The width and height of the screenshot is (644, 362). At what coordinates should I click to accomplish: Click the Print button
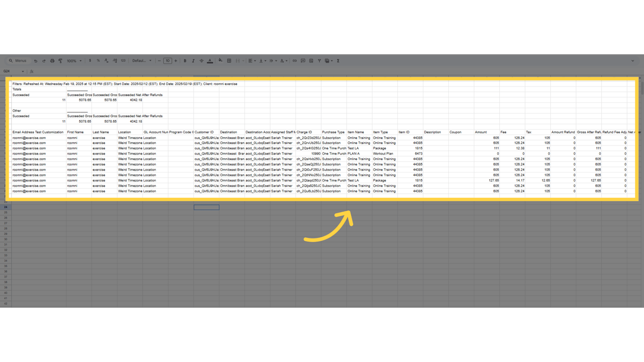[52, 60]
